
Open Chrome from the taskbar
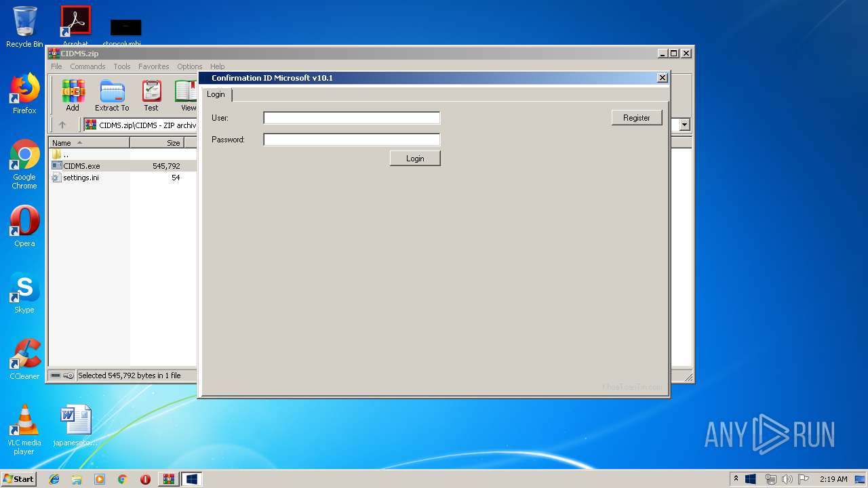[x=123, y=479]
